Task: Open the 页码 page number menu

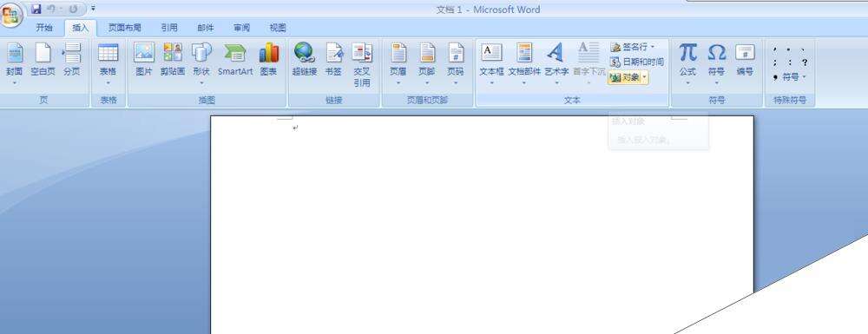Action: [456, 63]
